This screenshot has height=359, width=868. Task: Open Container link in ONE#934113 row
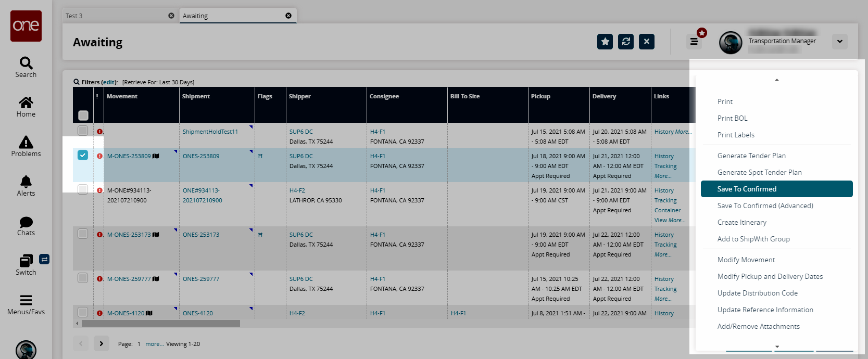click(668, 210)
